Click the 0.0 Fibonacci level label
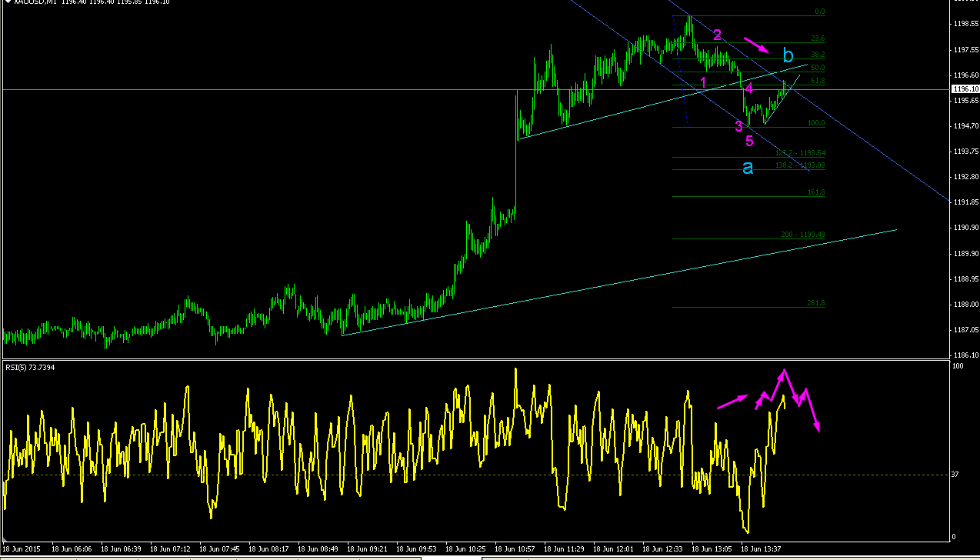Screen dimensions: 980x560 pyautogui.click(x=819, y=12)
